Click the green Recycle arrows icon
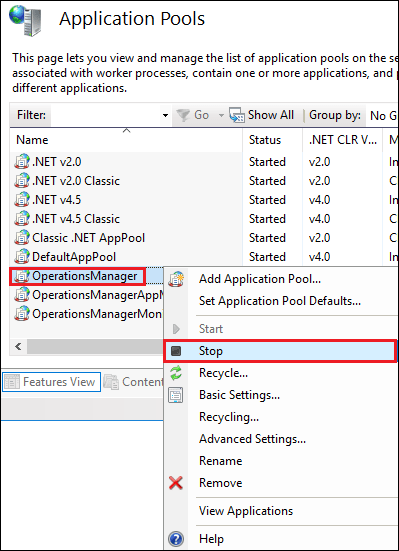 coord(176,373)
